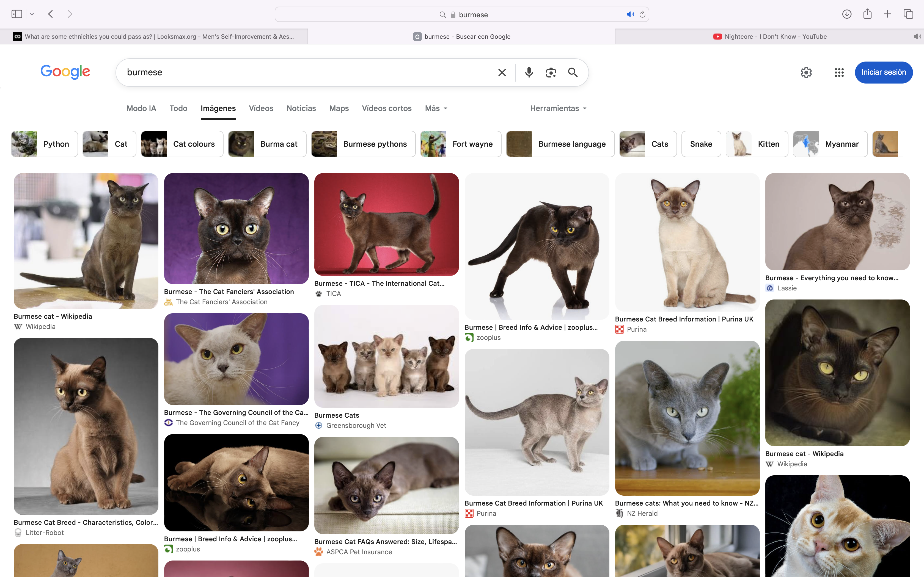
Task: Start a voice search with the microphone icon
Action: (x=529, y=73)
